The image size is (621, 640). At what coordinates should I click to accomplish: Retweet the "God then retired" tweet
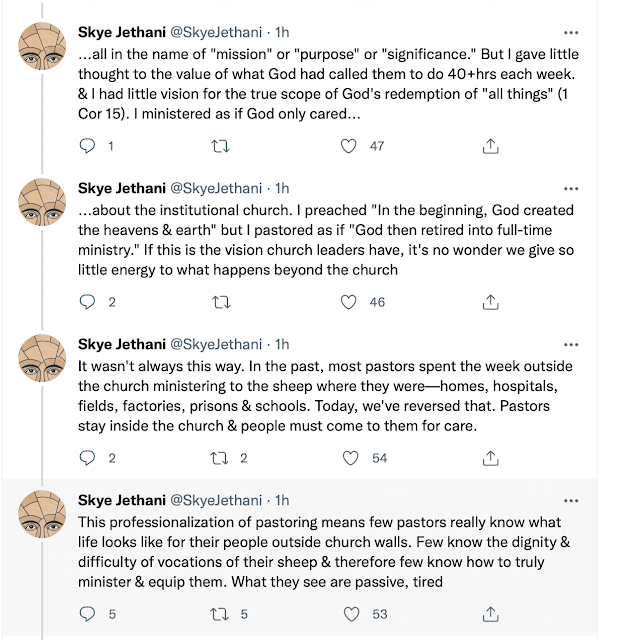(221, 301)
